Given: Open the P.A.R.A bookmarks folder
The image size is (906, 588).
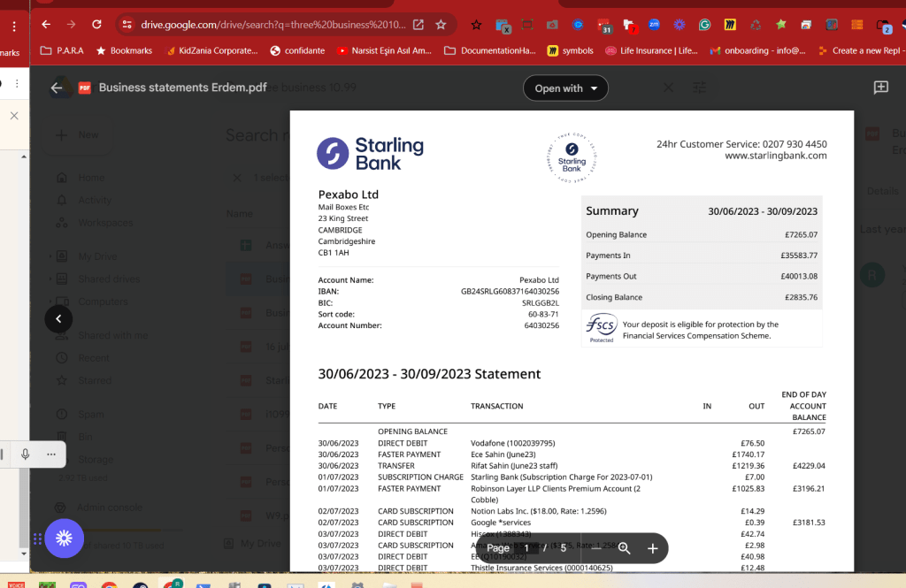Looking at the screenshot, I should [63, 50].
